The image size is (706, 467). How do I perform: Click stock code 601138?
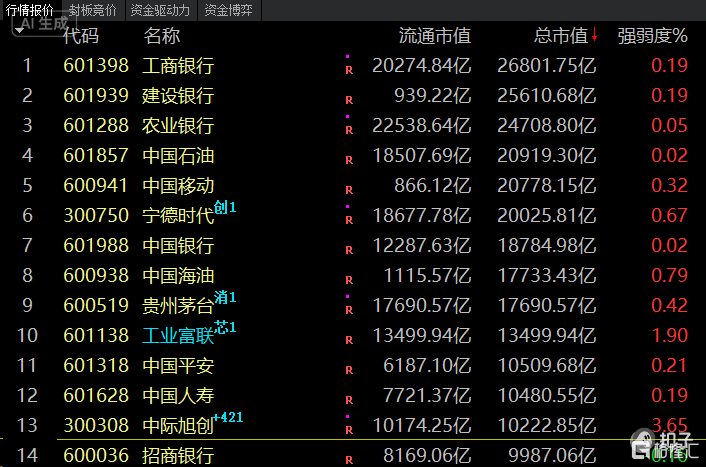[96, 336]
